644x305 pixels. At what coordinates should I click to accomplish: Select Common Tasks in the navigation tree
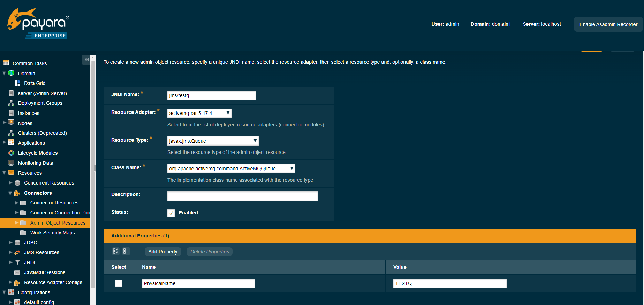click(x=30, y=63)
